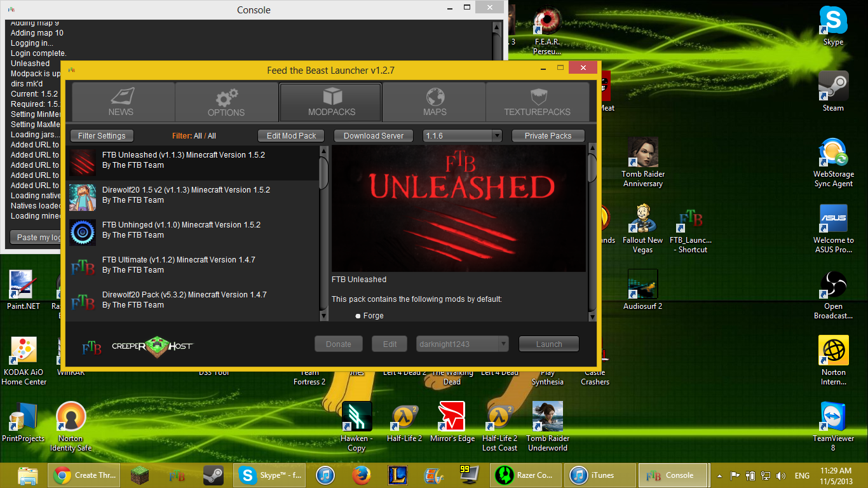
Task: Click the Download Server button
Action: [374, 136]
